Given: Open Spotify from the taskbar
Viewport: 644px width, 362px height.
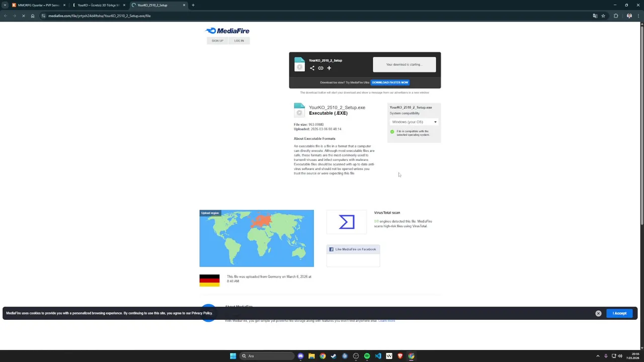Looking at the screenshot, I should pyautogui.click(x=367, y=356).
